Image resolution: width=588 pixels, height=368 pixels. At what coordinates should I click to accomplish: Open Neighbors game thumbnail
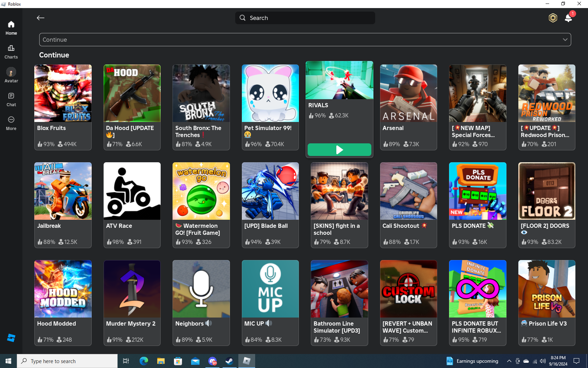[x=201, y=289]
